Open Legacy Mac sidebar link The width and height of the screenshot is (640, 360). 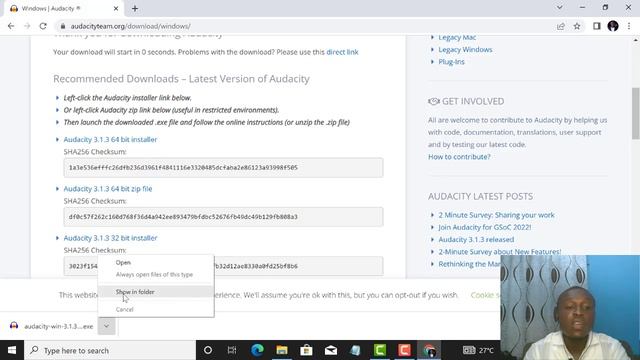pos(457,37)
